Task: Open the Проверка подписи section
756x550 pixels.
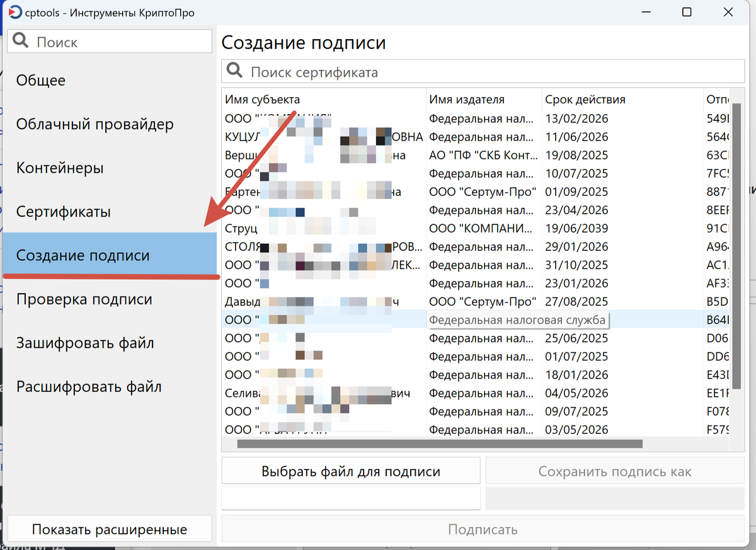Action: click(110, 299)
